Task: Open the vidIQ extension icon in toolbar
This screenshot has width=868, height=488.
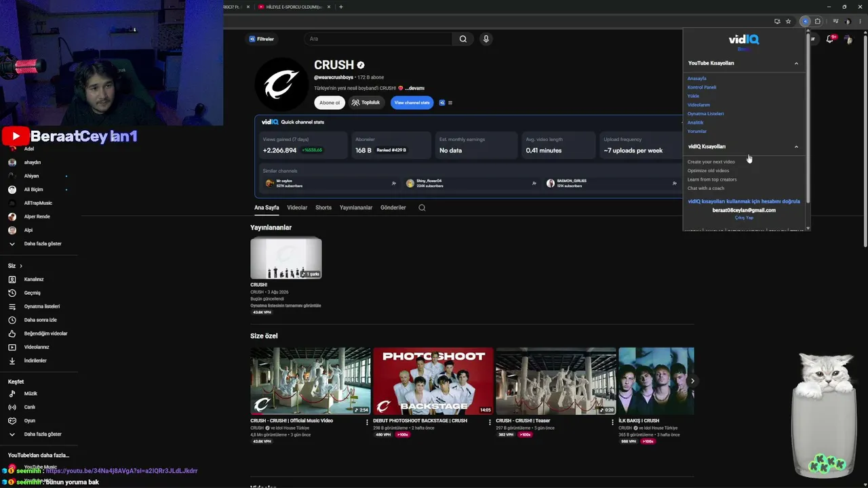Action: tap(805, 21)
